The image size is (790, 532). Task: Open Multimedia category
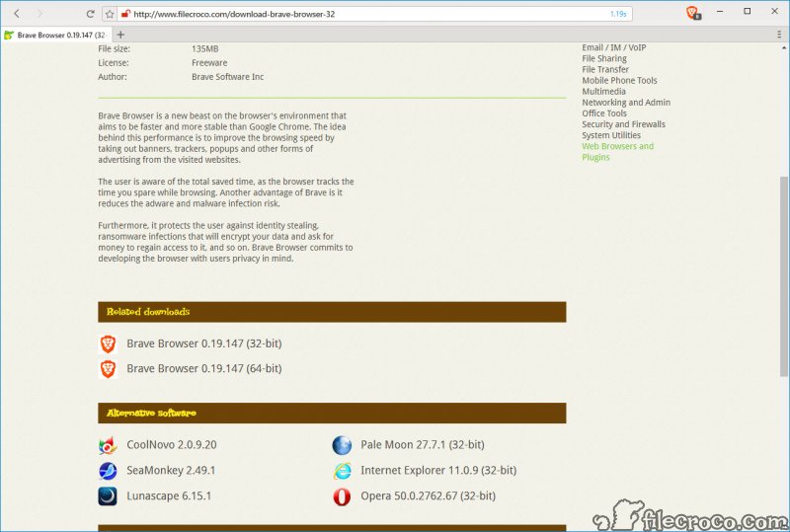pos(603,92)
